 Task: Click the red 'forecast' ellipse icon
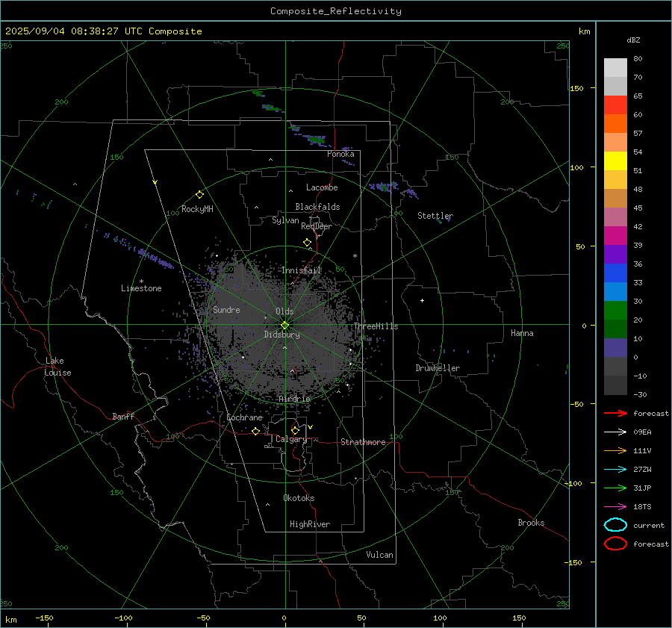click(x=615, y=544)
